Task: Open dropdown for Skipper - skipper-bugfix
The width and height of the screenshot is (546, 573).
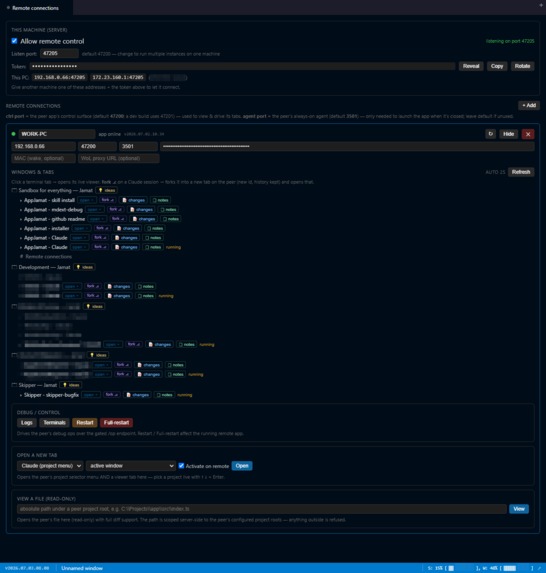Action: tap(91, 395)
